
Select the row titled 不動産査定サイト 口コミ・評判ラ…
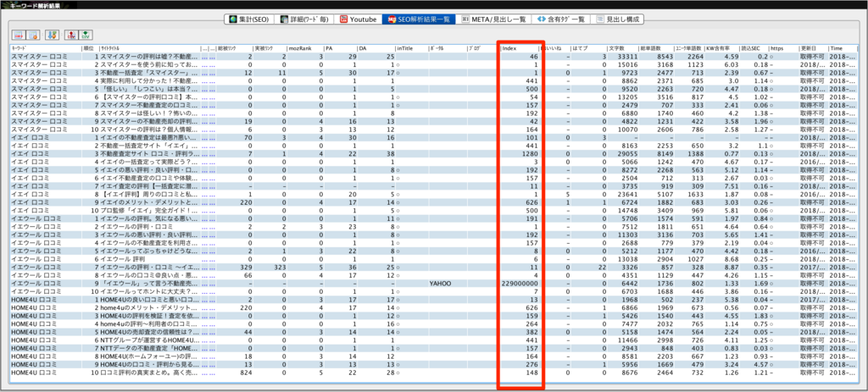(x=433, y=154)
